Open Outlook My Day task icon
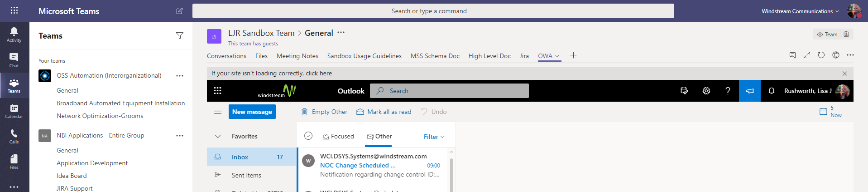 [x=685, y=91]
